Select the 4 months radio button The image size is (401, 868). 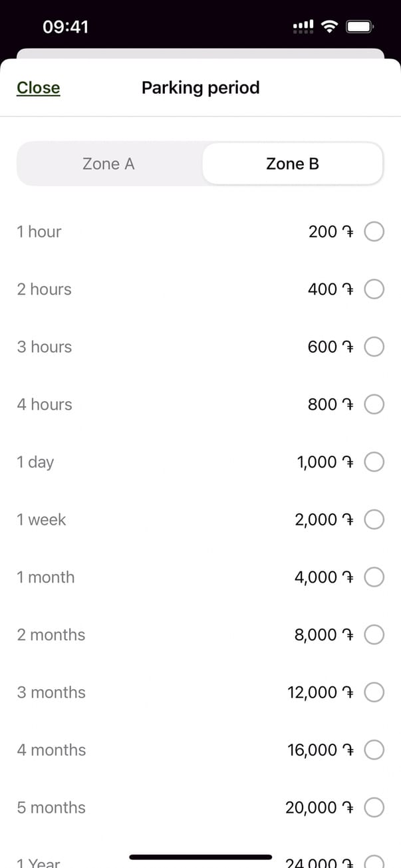(x=374, y=750)
